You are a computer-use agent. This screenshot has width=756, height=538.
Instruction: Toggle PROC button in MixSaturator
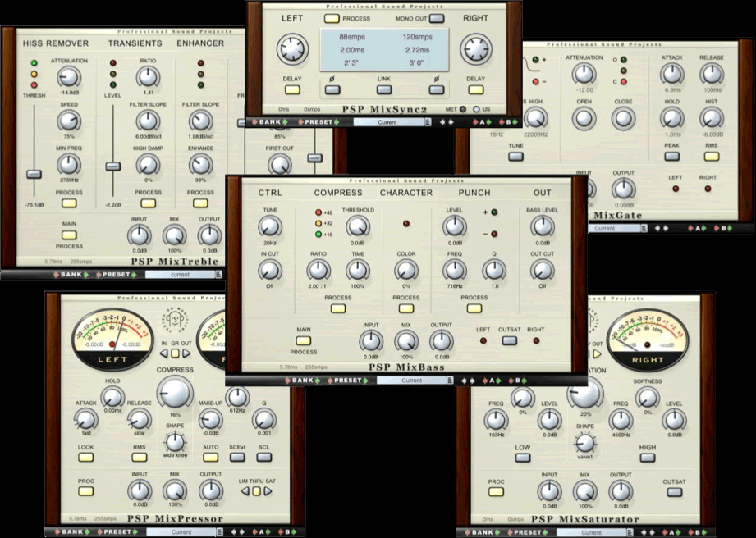pos(496,492)
